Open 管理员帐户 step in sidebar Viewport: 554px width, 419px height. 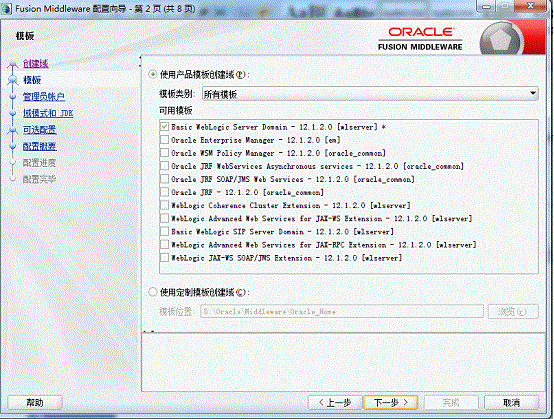pyautogui.click(x=44, y=96)
